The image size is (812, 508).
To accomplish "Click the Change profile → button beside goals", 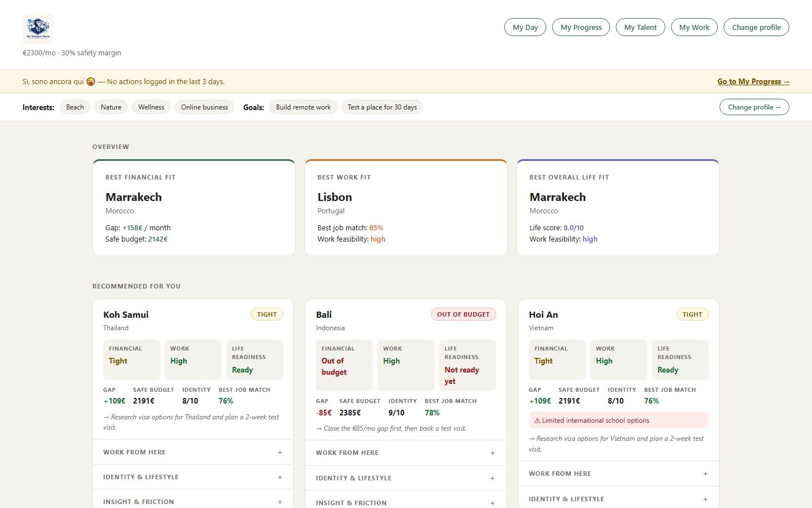I will coord(754,107).
